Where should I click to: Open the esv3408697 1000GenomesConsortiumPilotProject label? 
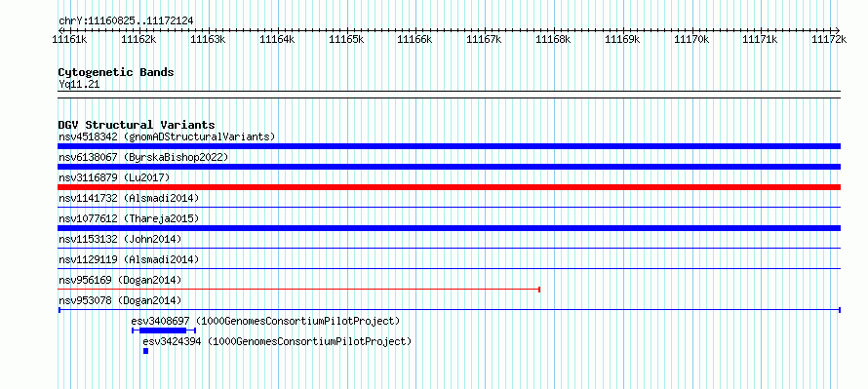click(265, 321)
